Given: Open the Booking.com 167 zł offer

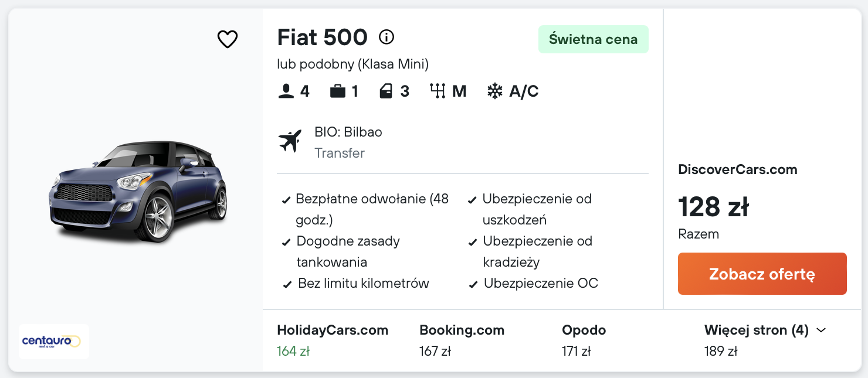Looking at the screenshot, I should pyautogui.click(x=462, y=340).
